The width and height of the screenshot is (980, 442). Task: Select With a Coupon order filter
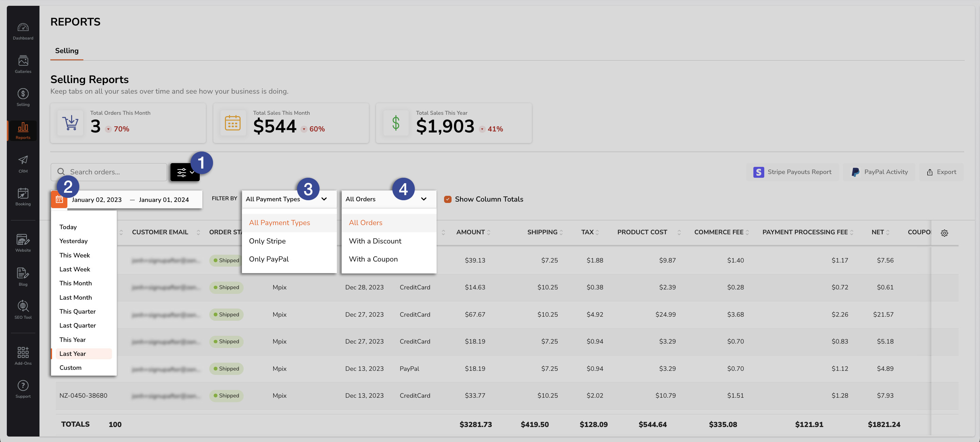(373, 259)
